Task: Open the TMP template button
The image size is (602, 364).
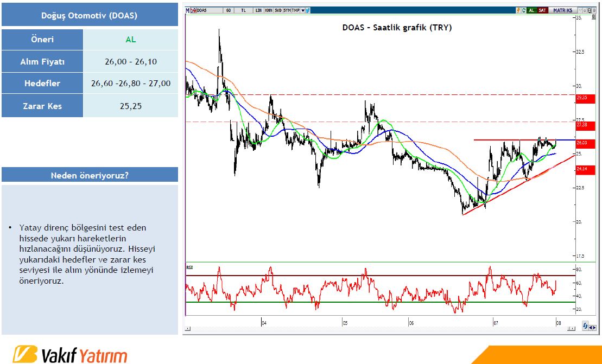Action: [296, 10]
